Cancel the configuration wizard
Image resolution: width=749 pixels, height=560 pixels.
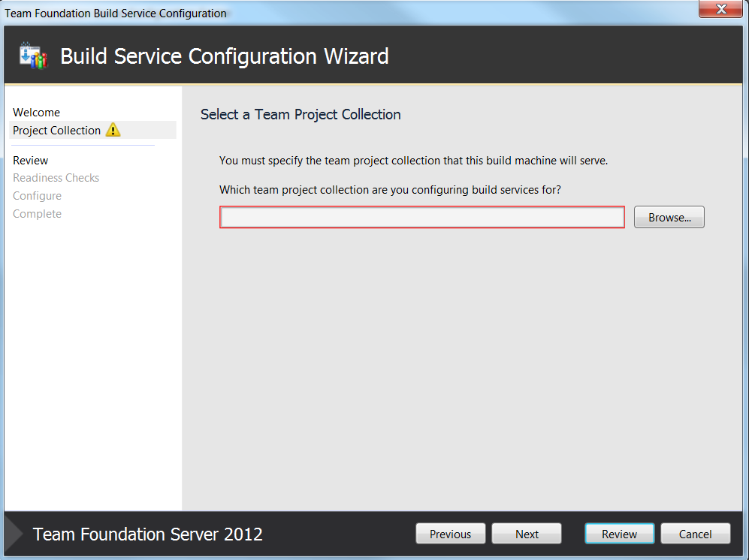(x=696, y=534)
